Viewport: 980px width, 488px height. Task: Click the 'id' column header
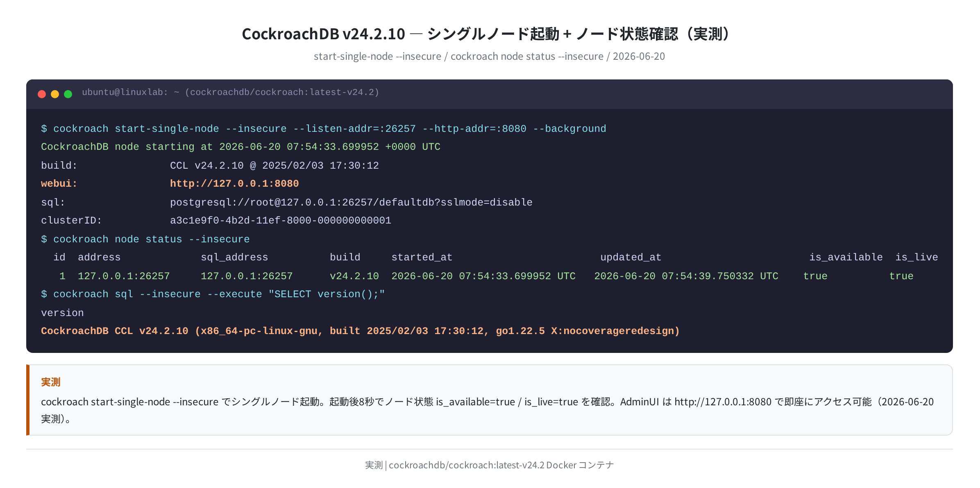(59, 257)
